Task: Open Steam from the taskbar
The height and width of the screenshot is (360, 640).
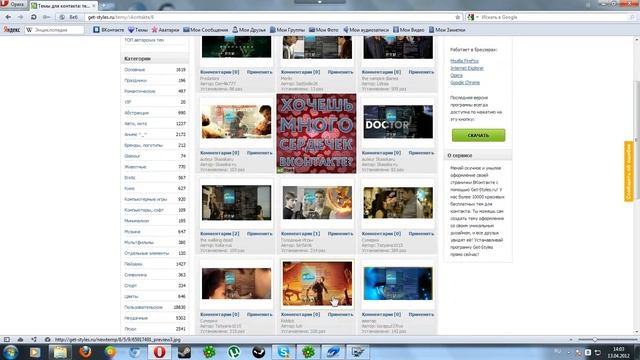Action: coord(184,352)
